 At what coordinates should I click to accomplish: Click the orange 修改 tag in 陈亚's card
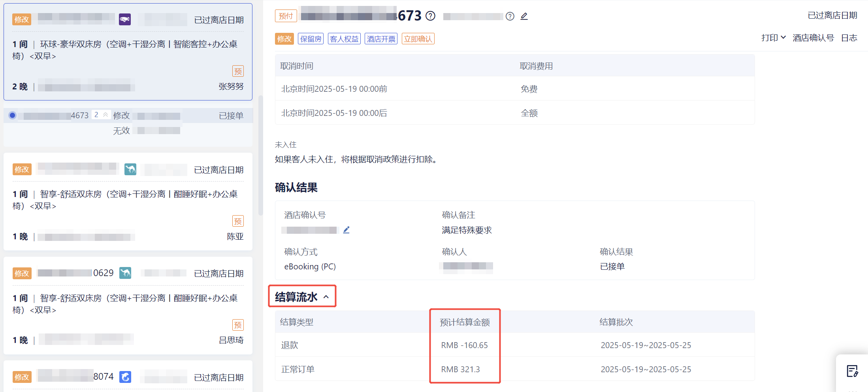tap(22, 169)
